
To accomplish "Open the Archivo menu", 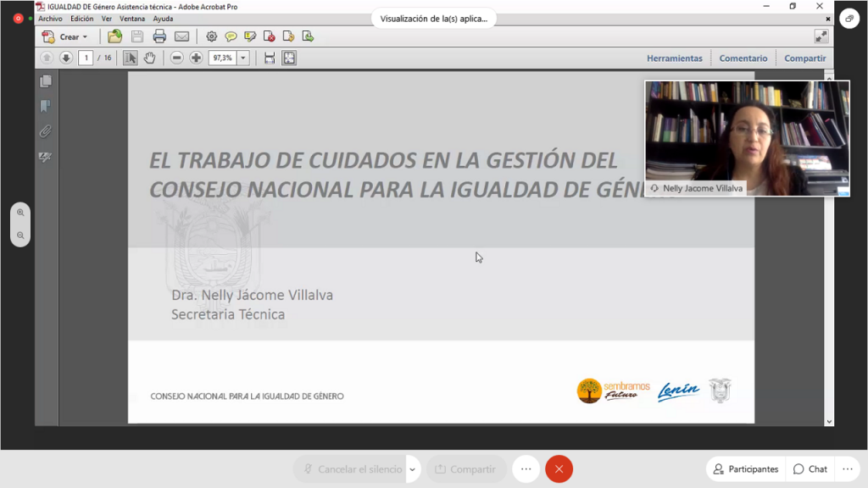I will coord(50,19).
